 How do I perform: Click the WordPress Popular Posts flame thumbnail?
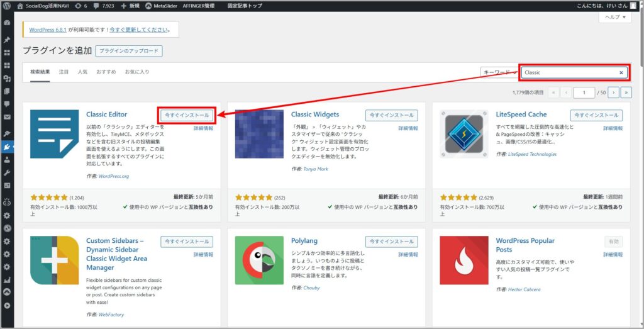(464, 260)
